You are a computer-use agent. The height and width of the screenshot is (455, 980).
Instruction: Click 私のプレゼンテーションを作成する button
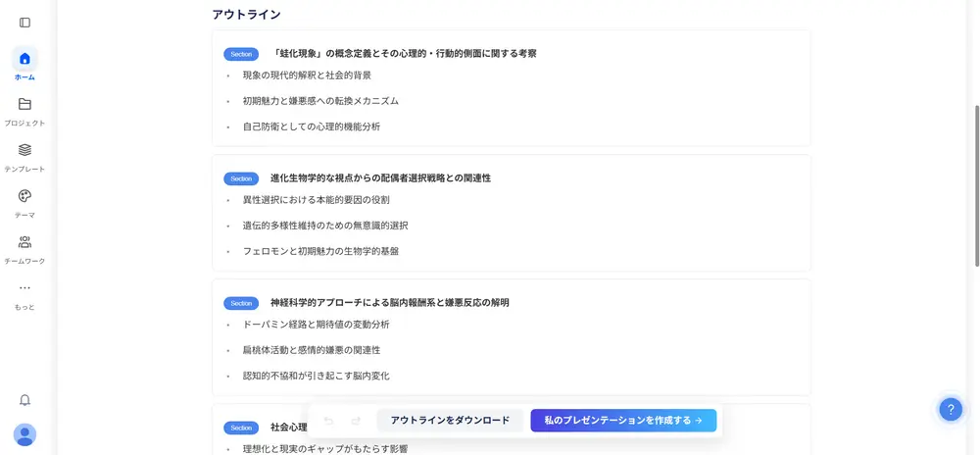pos(623,421)
